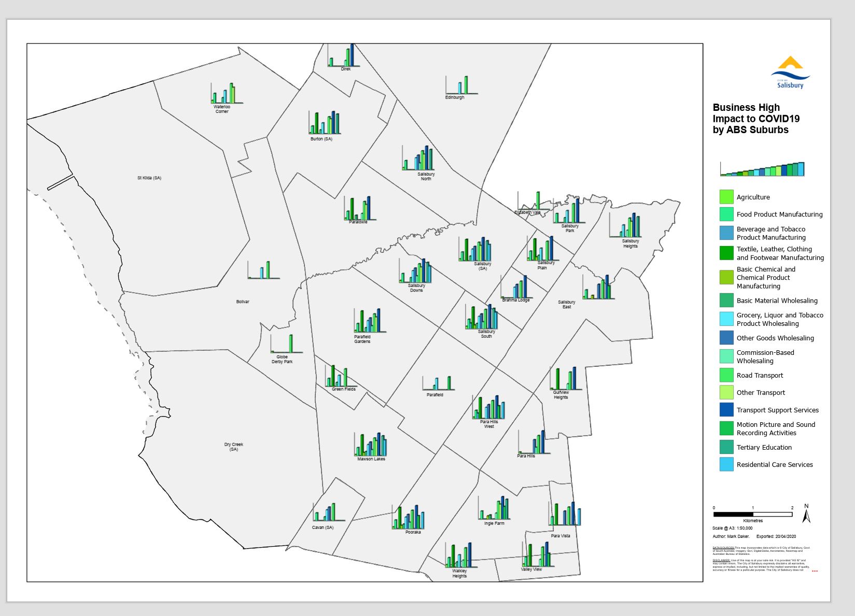Click the Edinburgh bar chart

(x=461, y=85)
